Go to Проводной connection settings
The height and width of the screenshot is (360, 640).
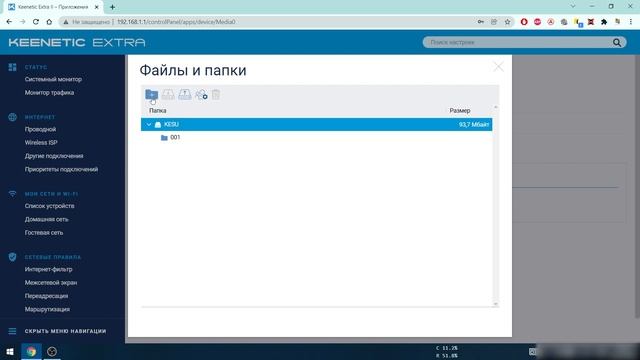pos(40,129)
